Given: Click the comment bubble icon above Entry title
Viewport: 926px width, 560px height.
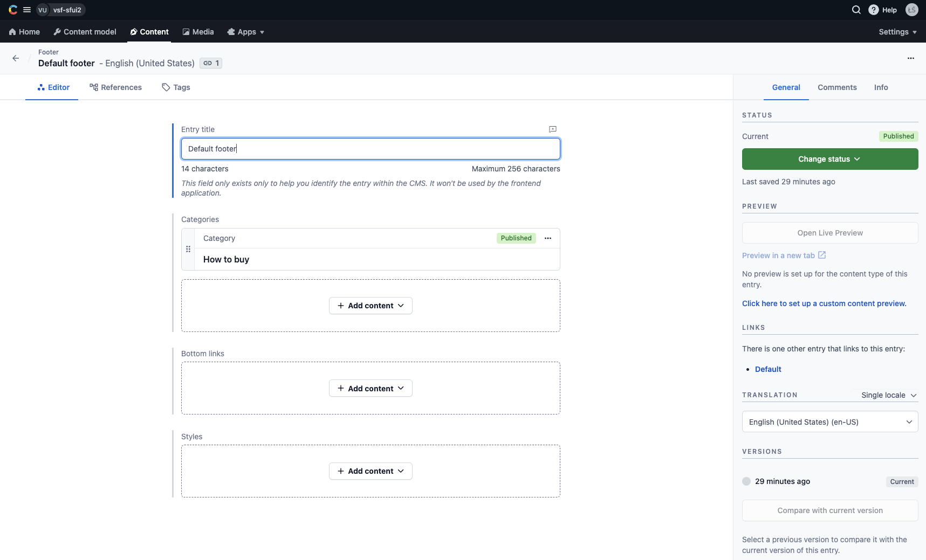Looking at the screenshot, I should [x=552, y=129].
